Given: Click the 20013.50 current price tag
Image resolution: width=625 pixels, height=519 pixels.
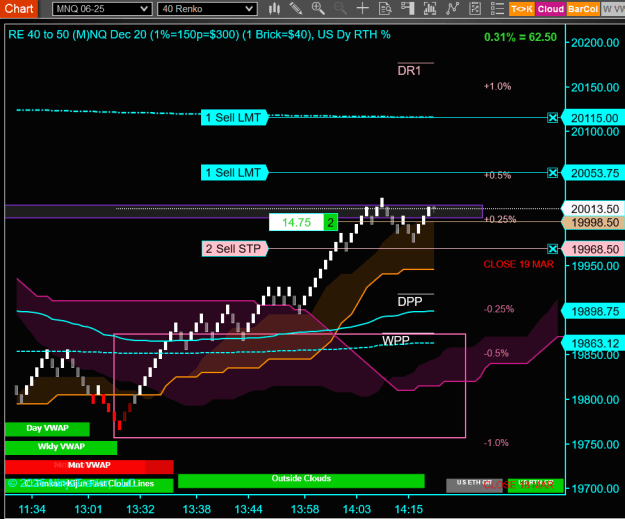Looking at the screenshot, I should tap(593, 208).
